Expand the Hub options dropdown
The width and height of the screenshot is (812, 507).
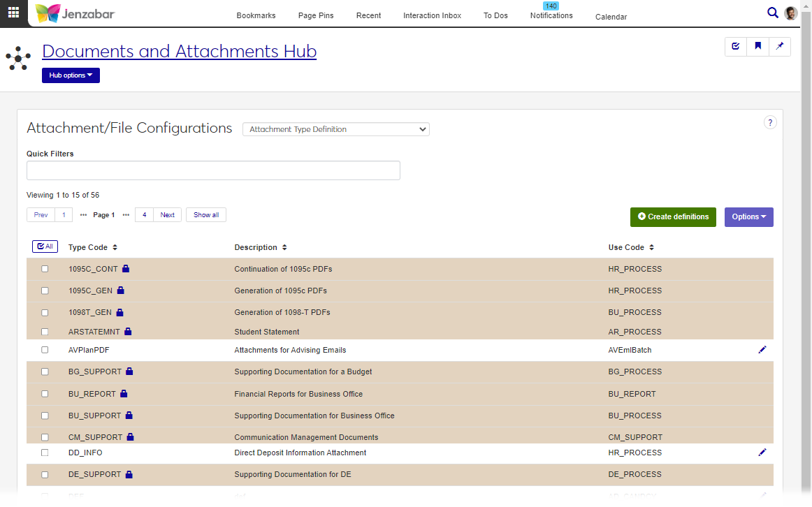71,75
